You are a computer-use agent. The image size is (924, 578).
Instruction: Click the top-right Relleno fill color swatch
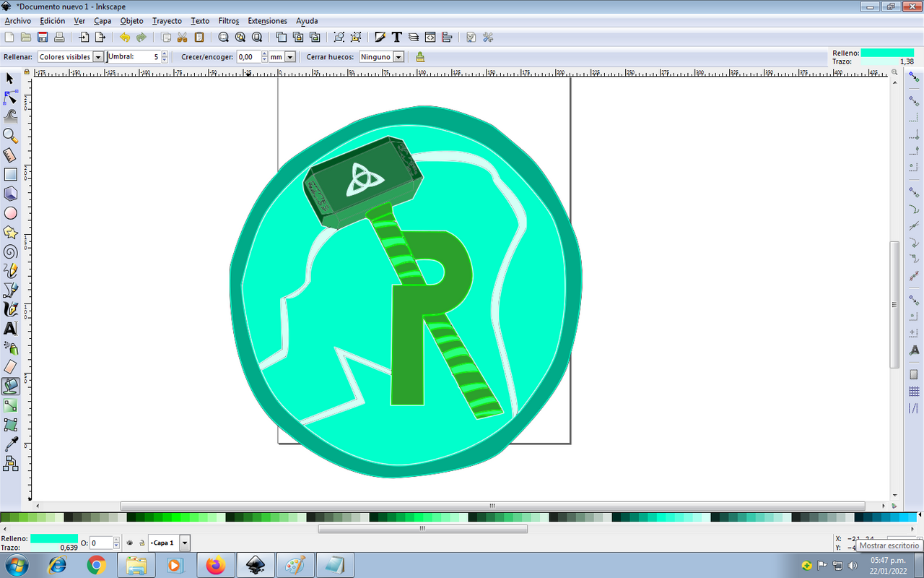(x=887, y=53)
